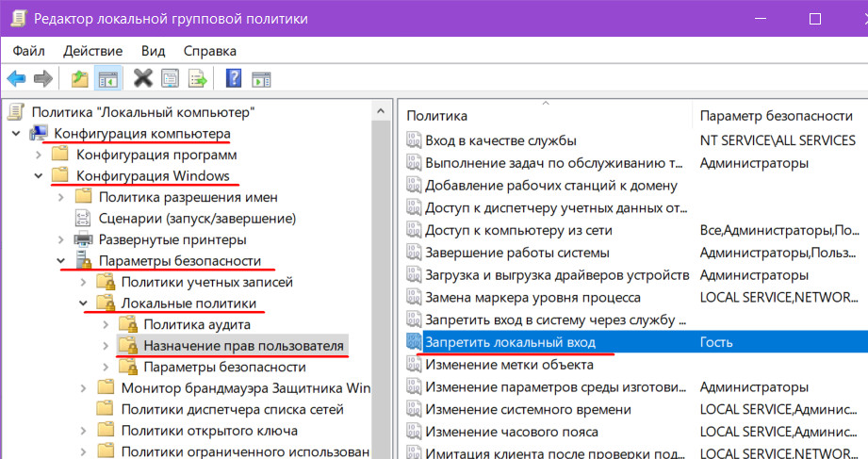The height and width of the screenshot is (459, 868).
Task: Toggle the action pane toolbar icon
Action: 261,78
